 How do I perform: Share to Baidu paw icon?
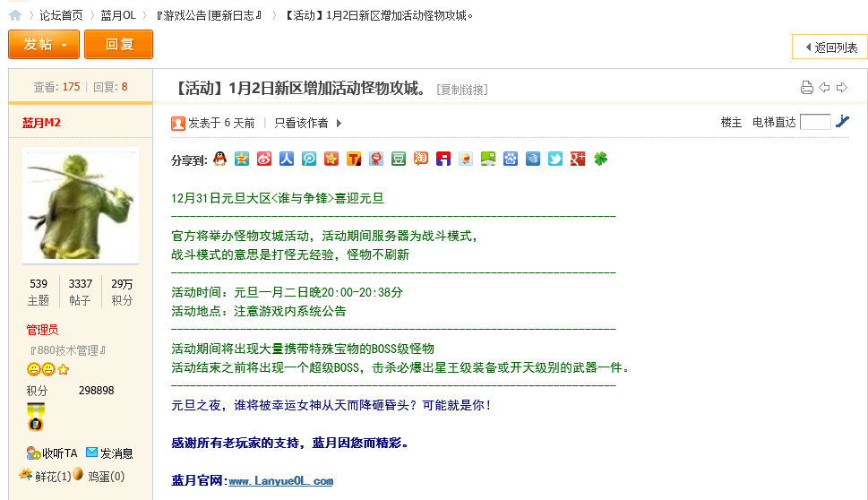(x=511, y=159)
